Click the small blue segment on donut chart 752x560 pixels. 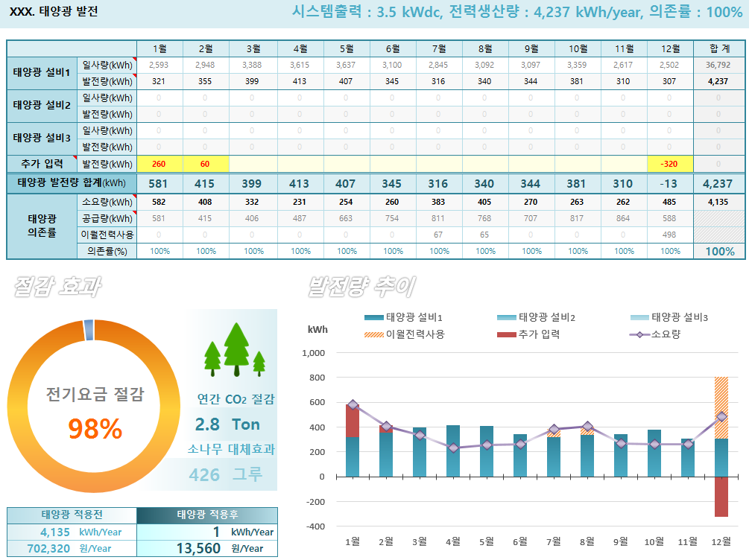click(x=89, y=328)
